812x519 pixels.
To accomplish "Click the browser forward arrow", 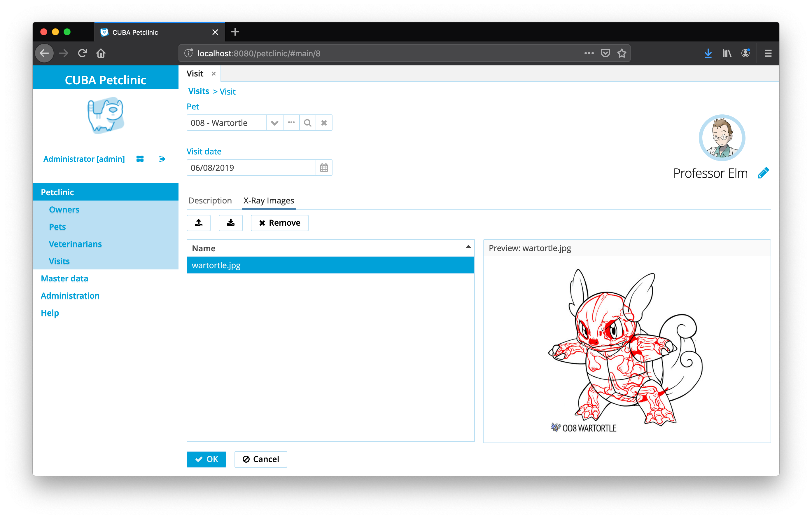I will (63, 53).
